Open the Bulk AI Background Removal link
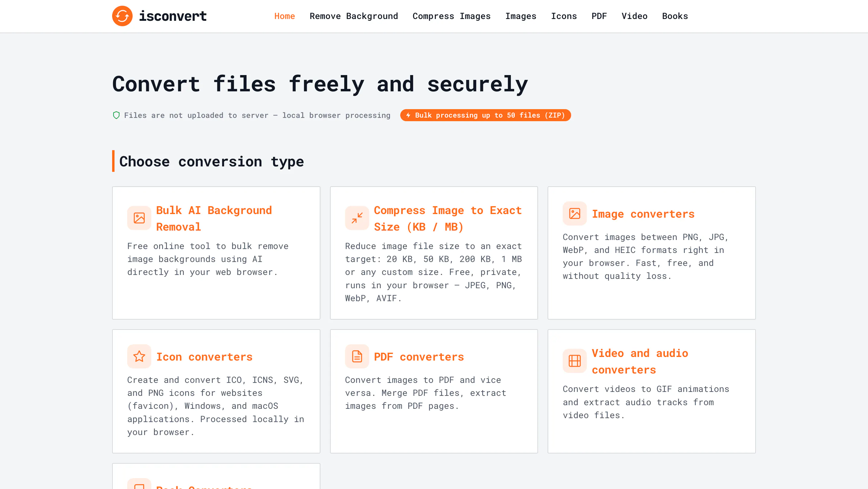The height and width of the screenshot is (489, 868). tap(214, 218)
